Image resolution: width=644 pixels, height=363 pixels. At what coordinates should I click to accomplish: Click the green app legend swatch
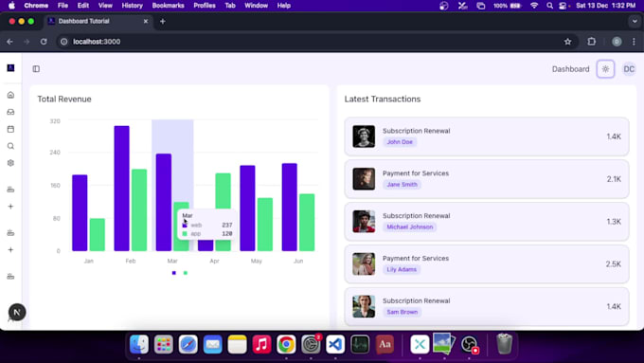[186, 273]
